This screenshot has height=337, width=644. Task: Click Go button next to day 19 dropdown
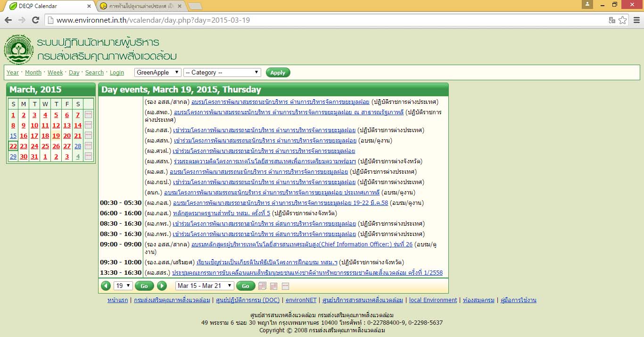(144, 286)
